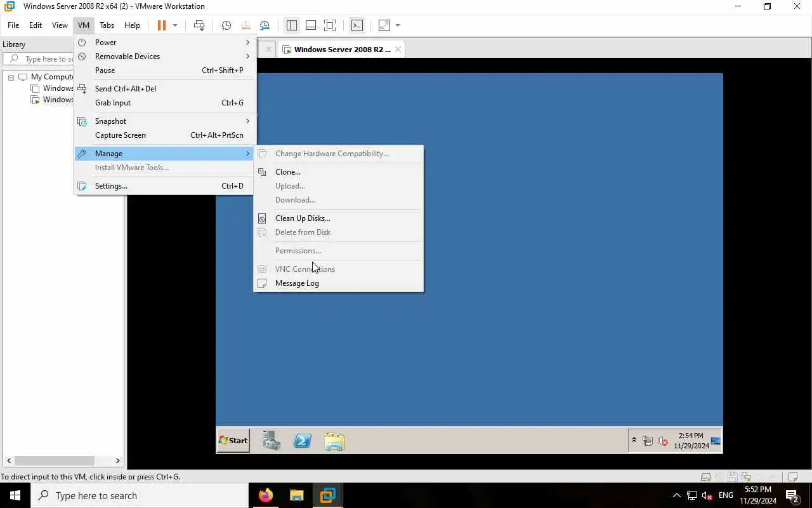The image size is (812, 508).
Task: Click the Clean Up Disks icon
Action: 262,218
